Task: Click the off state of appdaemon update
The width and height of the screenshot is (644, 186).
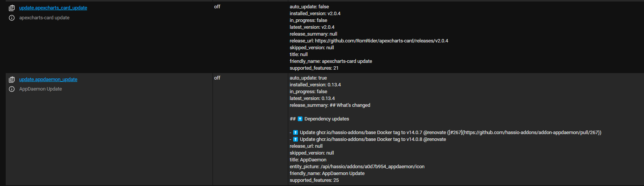Action: [x=217, y=78]
